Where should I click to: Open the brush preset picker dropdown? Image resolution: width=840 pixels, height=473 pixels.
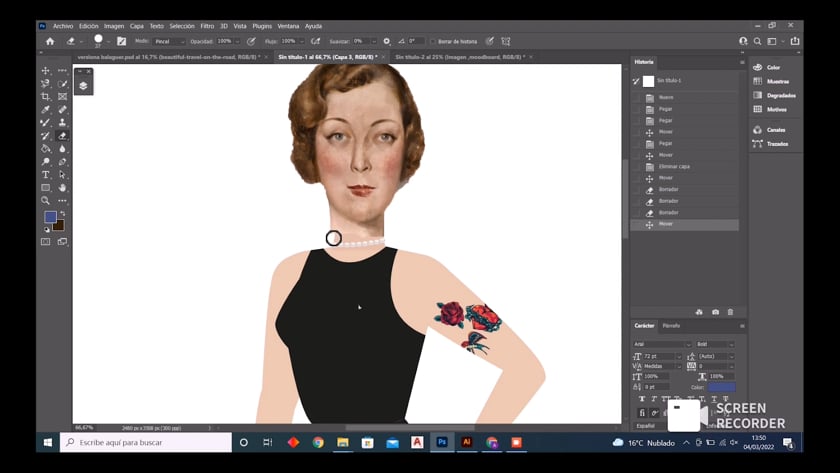click(x=108, y=41)
